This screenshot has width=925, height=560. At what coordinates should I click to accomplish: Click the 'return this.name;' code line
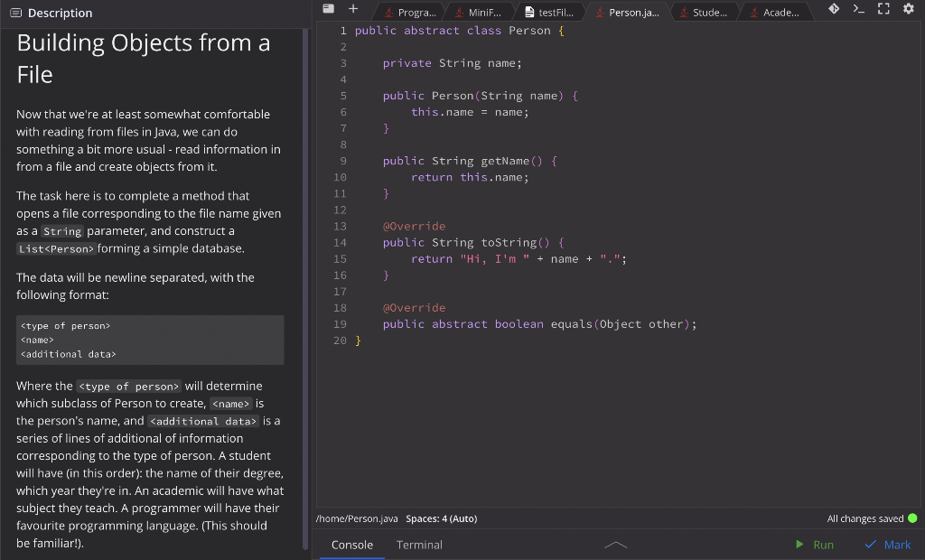pos(470,177)
